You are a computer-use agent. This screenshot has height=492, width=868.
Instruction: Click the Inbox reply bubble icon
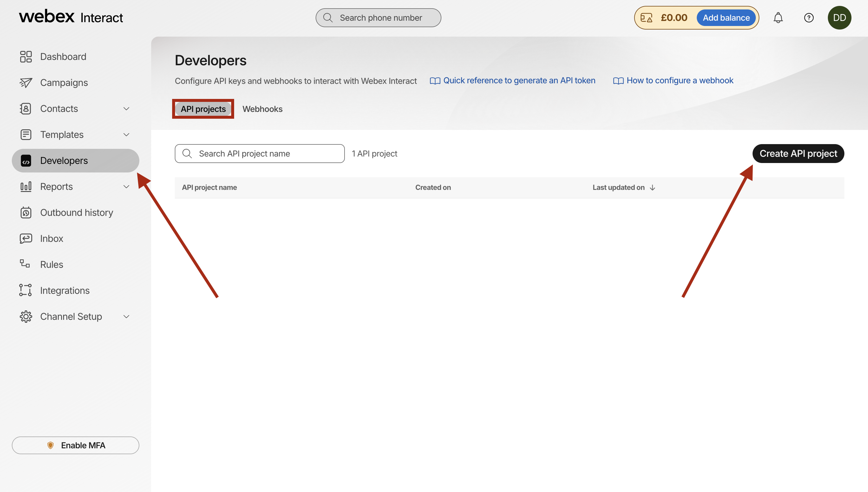26,239
